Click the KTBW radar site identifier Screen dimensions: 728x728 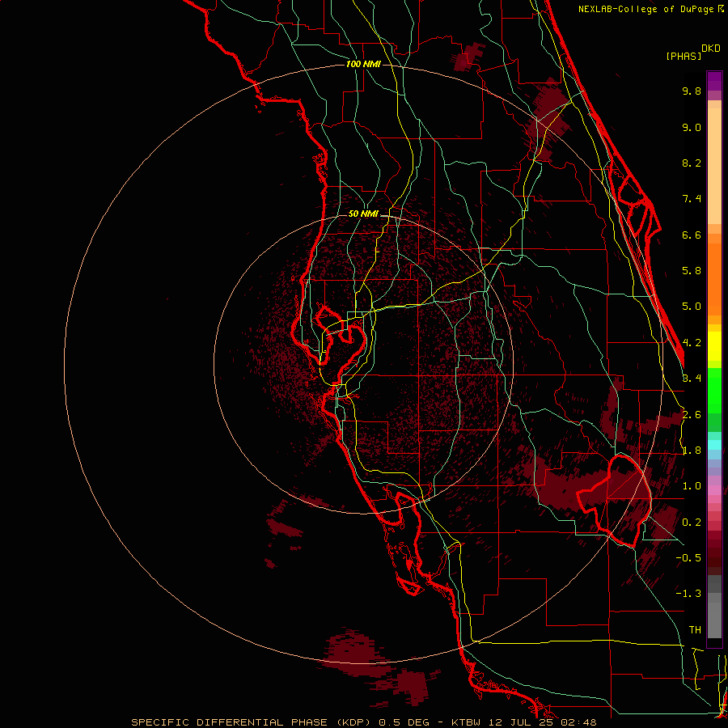(x=465, y=722)
